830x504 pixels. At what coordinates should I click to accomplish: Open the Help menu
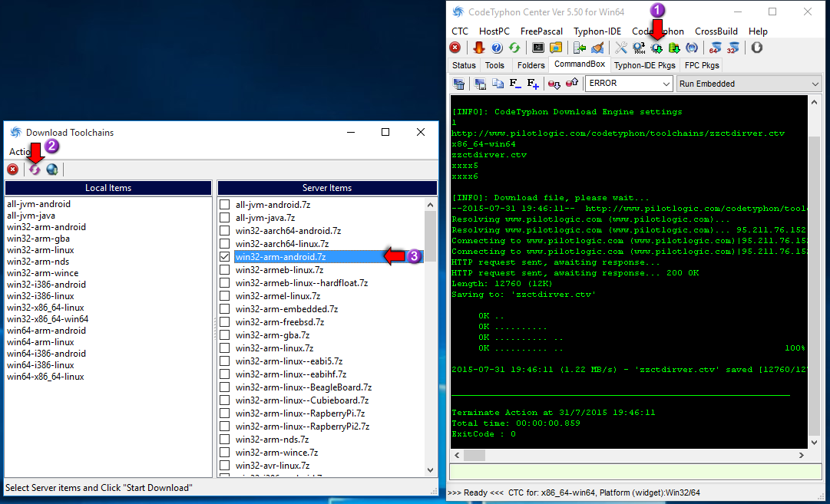[x=758, y=31]
